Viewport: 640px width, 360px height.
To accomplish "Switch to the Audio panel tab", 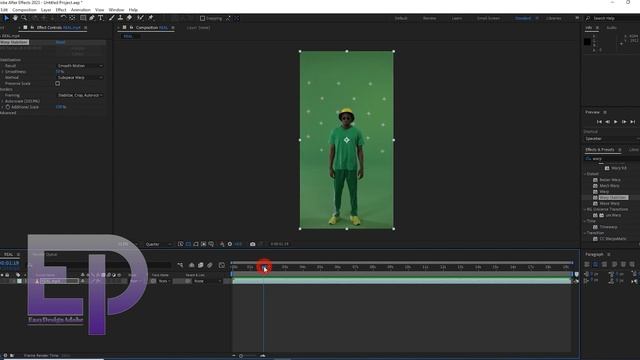I will click(x=611, y=28).
